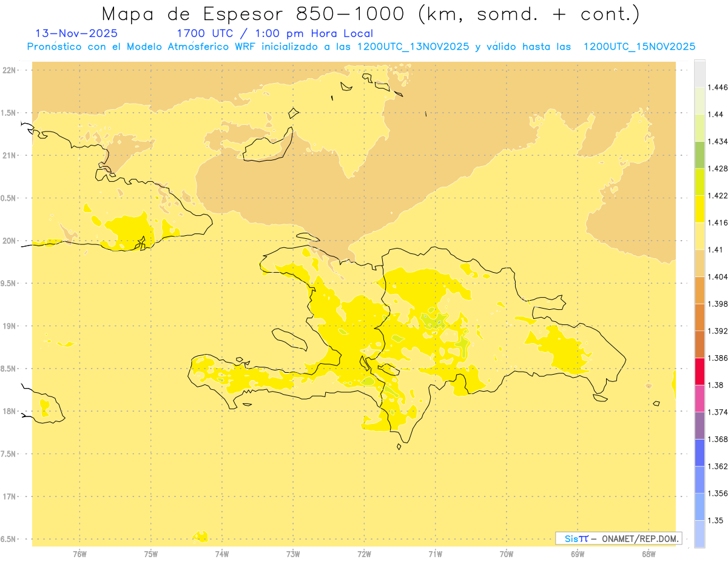
Task: Pick the pink colorbar segment
Action: tap(699, 398)
